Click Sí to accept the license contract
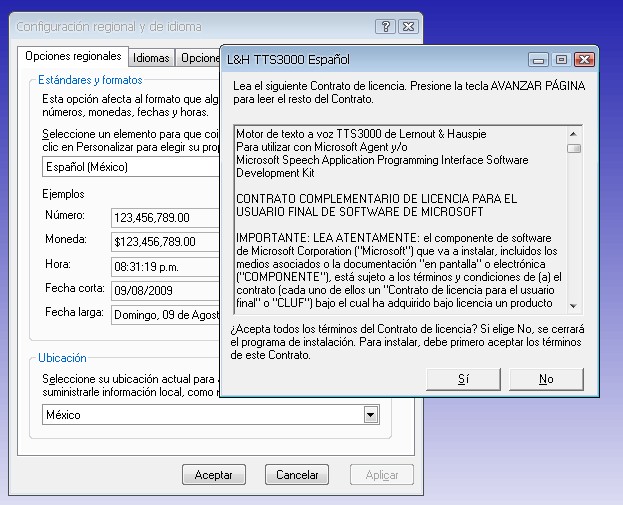This screenshot has width=623, height=505. [x=463, y=379]
